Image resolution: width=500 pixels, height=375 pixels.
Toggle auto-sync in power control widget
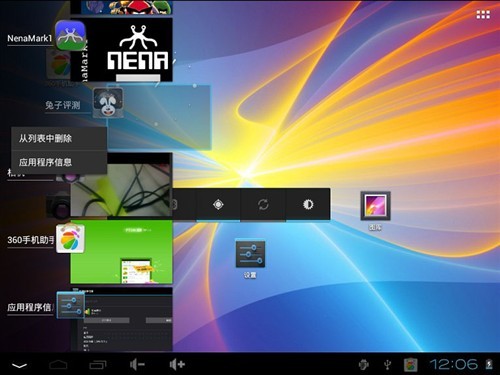263,204
